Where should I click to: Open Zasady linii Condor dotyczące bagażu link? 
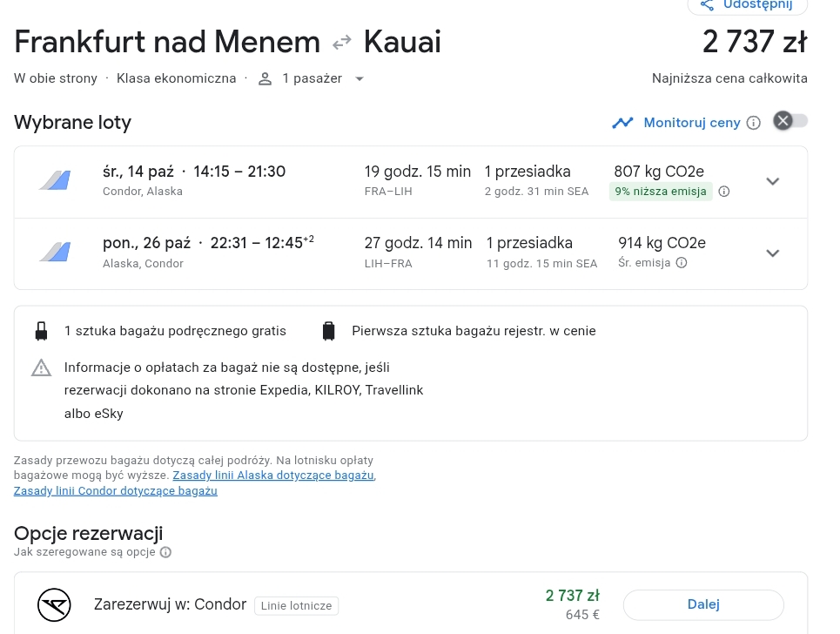(116, 491)
